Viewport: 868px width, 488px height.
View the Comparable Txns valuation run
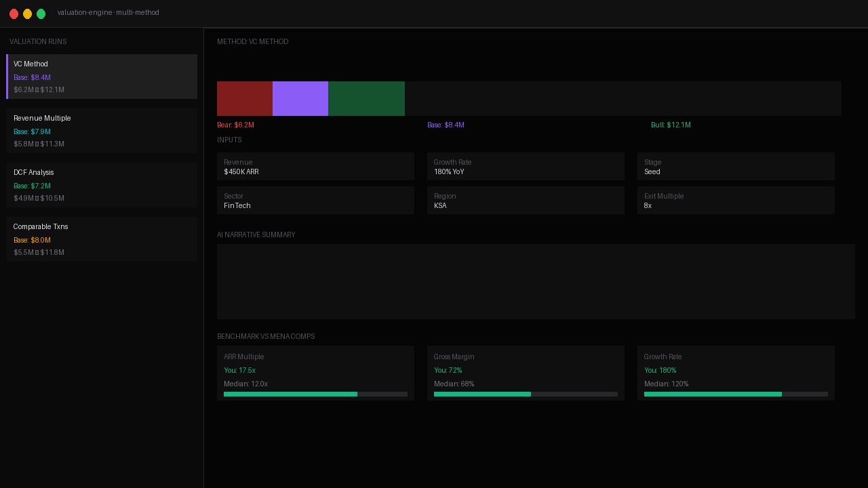pyautogui.click(x=102, y=239)
